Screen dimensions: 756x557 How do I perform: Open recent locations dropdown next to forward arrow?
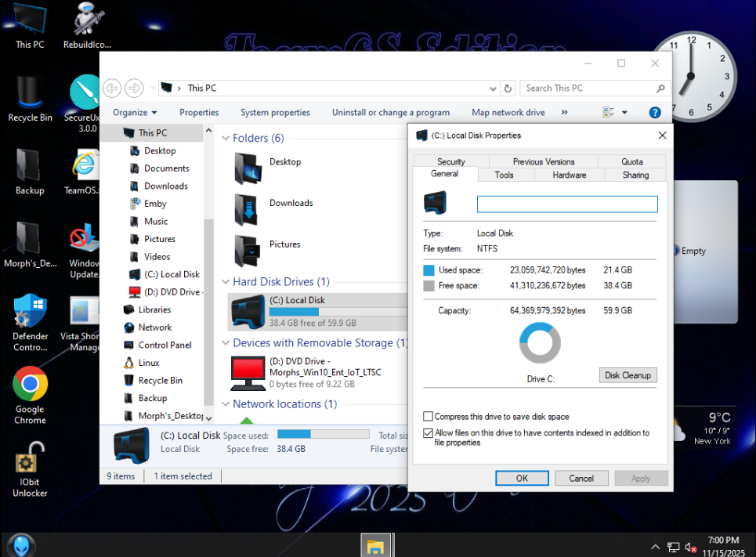152,89
